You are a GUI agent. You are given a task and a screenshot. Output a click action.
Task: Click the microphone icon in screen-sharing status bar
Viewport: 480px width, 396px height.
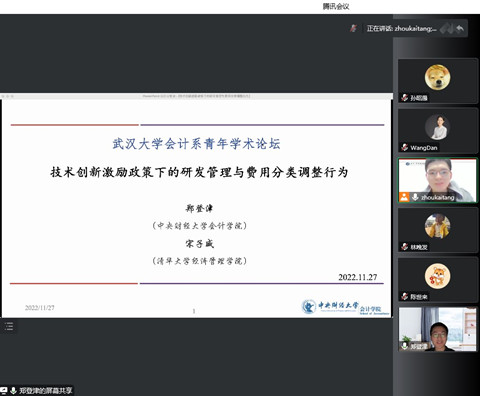point(13,390)
